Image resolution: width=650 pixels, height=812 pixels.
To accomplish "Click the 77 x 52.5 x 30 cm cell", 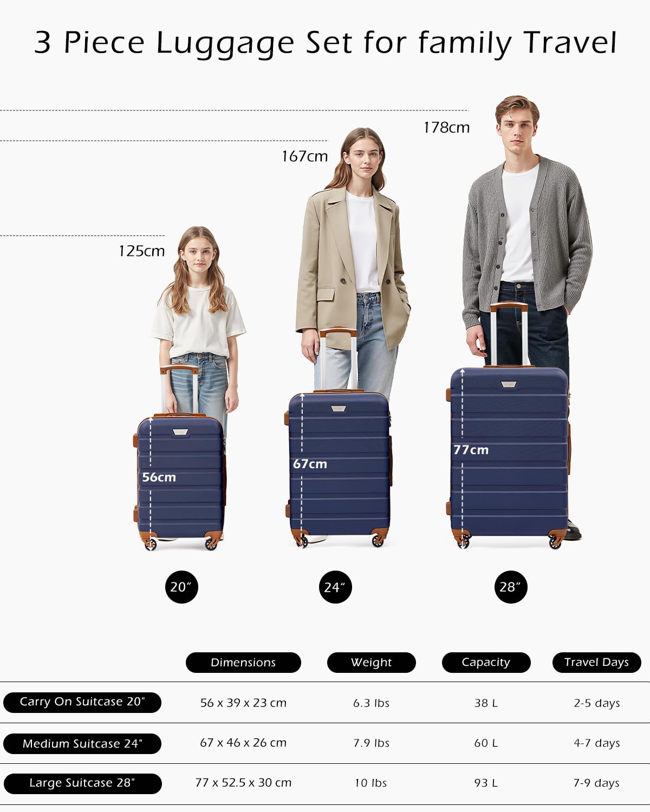I will pyautogui.click(x=243, y=783).
